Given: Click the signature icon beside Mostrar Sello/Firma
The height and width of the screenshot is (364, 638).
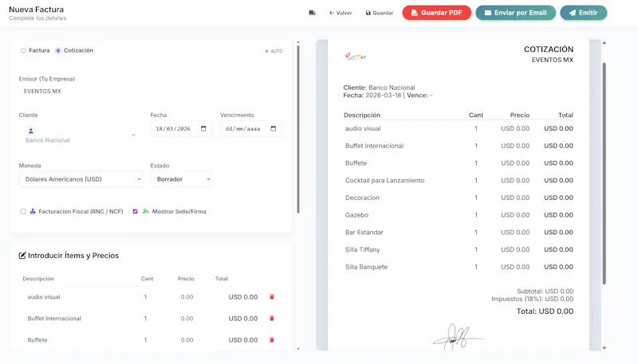Looking at the screenshot, I should pyautogui.click(x=145, y=211).
